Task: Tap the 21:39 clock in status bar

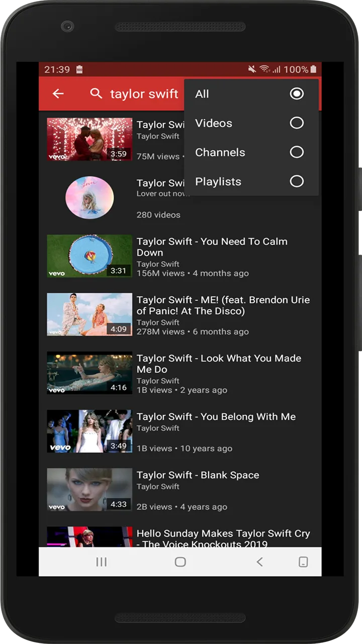Action: [x=57, y=69]
